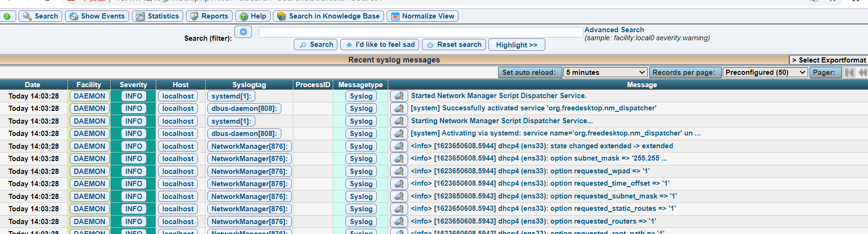Viewport: 868px width, 234px height.
Task: Open details icon for state changed extended row
Action: (399, 146)
